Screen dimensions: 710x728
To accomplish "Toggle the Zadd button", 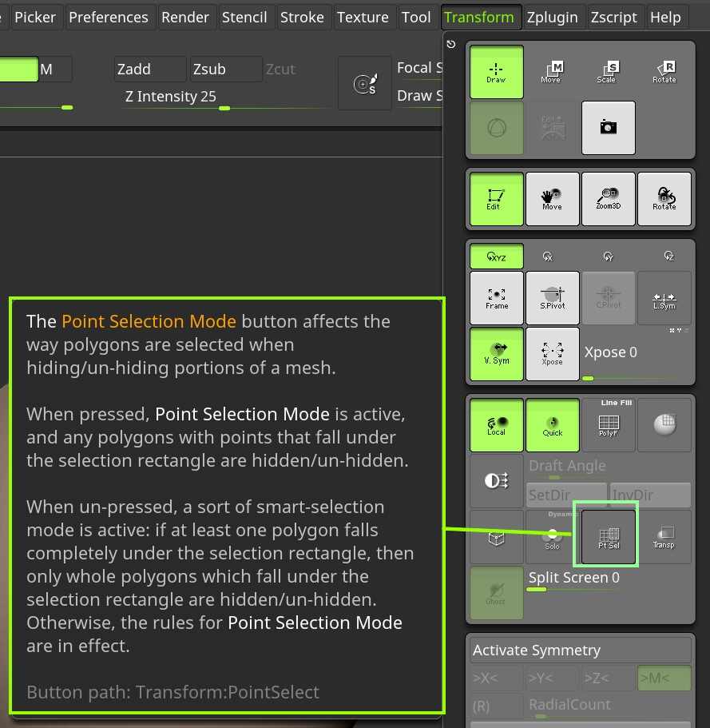I will (x=150, y=70).
